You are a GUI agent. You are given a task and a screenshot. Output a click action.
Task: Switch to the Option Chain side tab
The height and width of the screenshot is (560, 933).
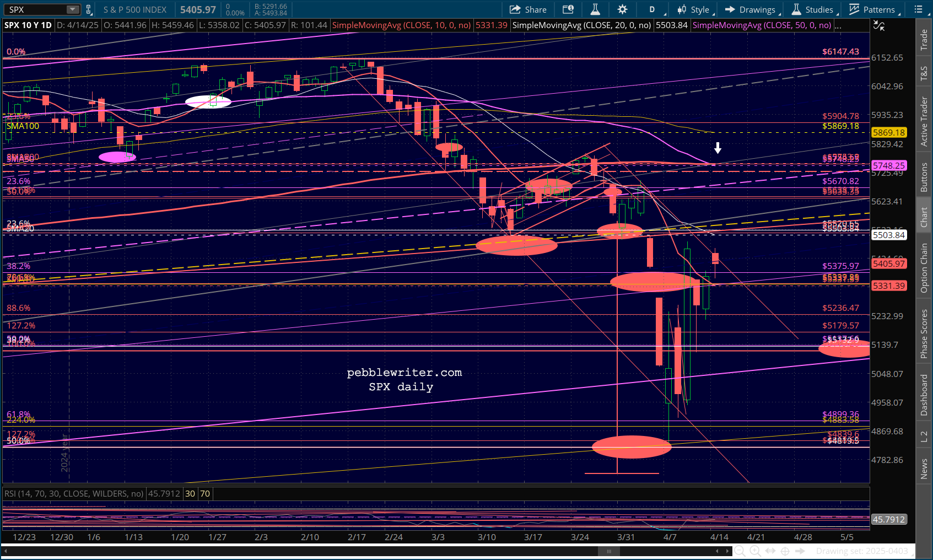tap(924, 268)
